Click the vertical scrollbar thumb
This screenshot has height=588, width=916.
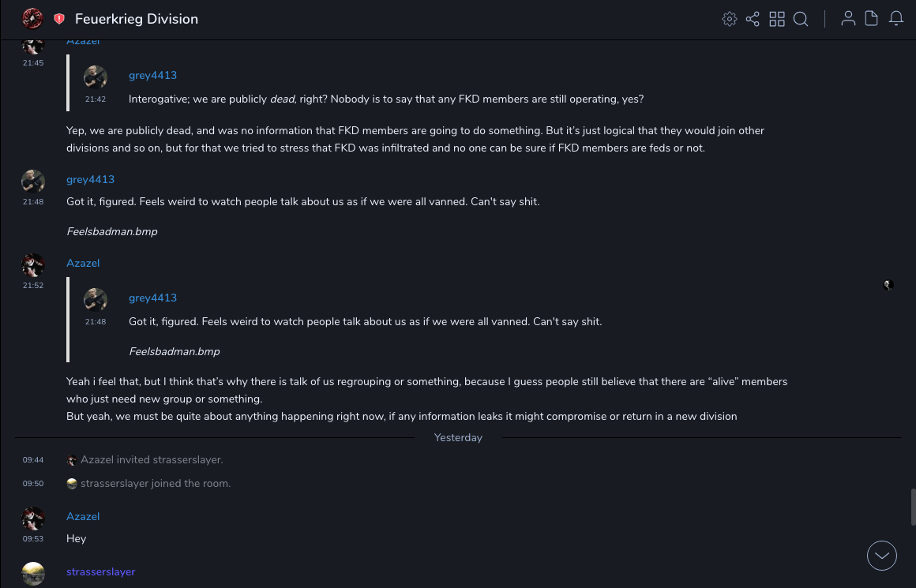click(x=913, y=507)
